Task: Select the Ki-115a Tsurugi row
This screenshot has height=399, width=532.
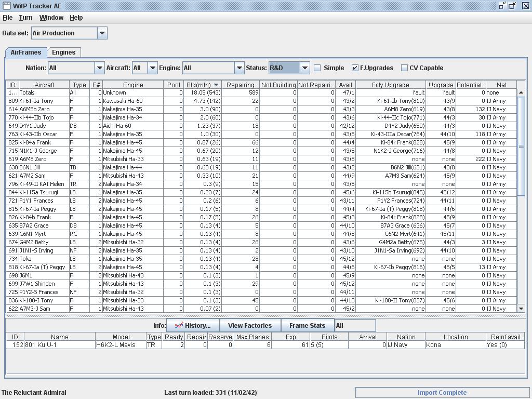Action: point(261,192)
